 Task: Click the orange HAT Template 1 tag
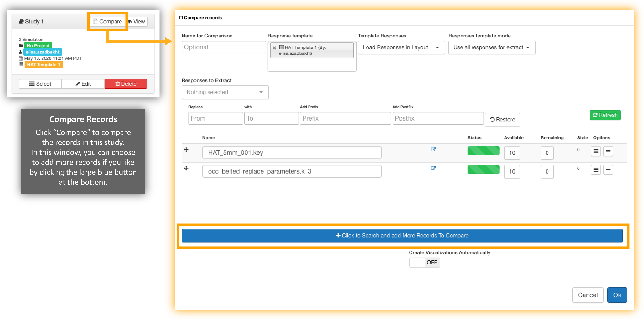pyautogui.click(x=44, y=65)
